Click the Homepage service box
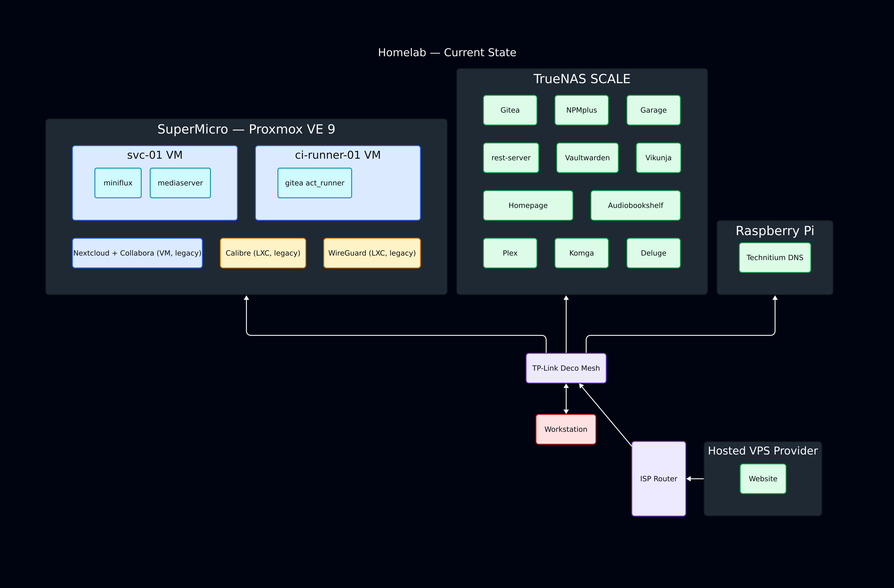894x588 pixels. [528, 205]
